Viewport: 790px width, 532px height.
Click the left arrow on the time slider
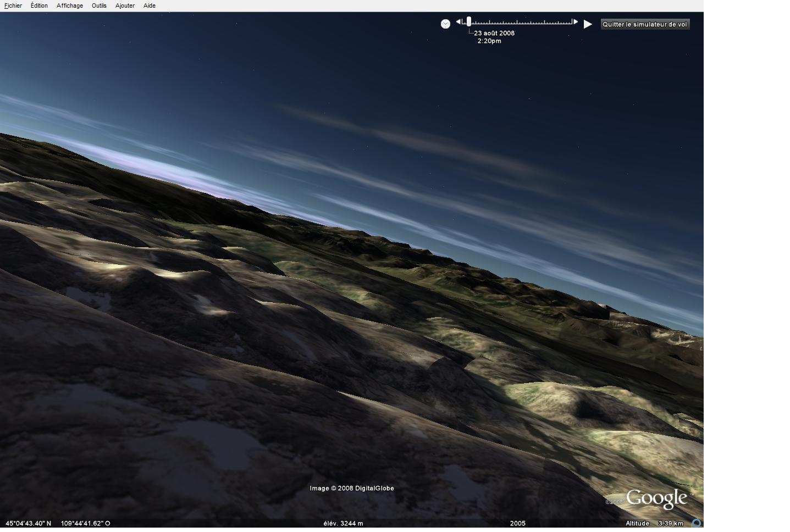point(458,22)
